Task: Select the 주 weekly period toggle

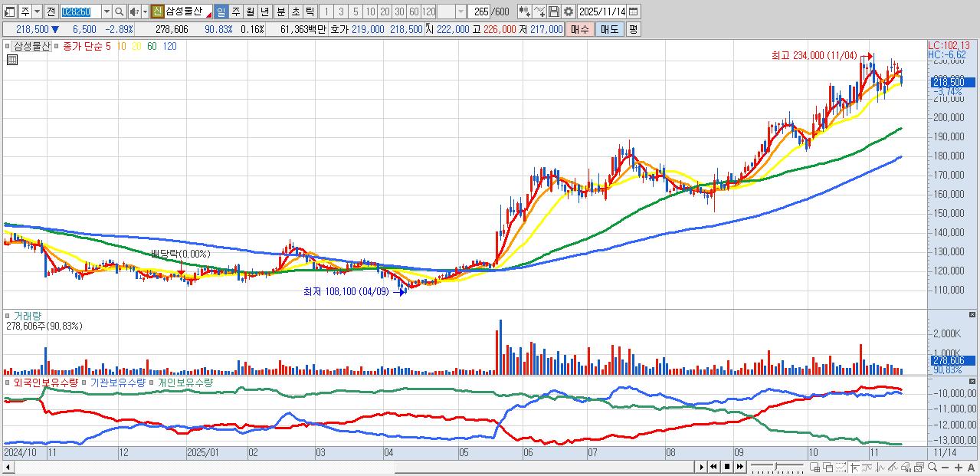Action: click(x=235, y=11)
